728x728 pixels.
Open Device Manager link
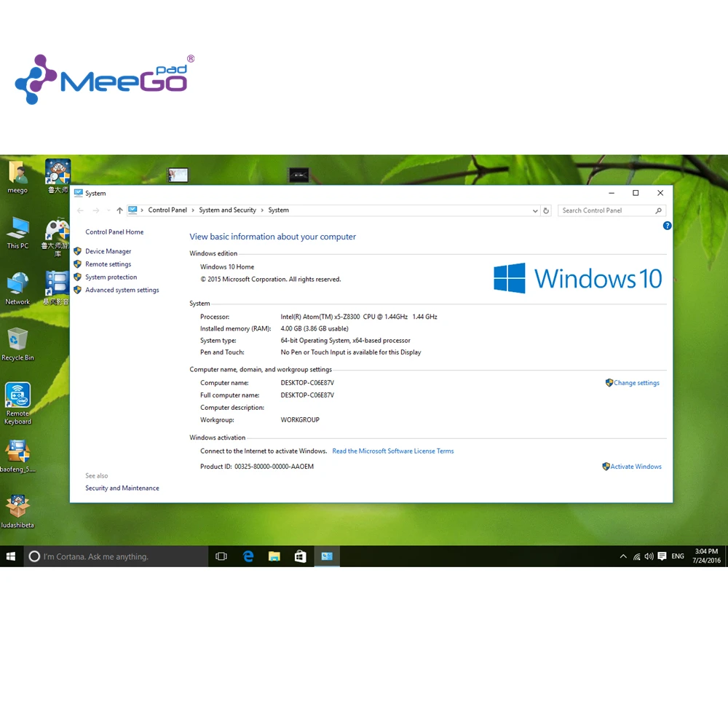[108, 251]
